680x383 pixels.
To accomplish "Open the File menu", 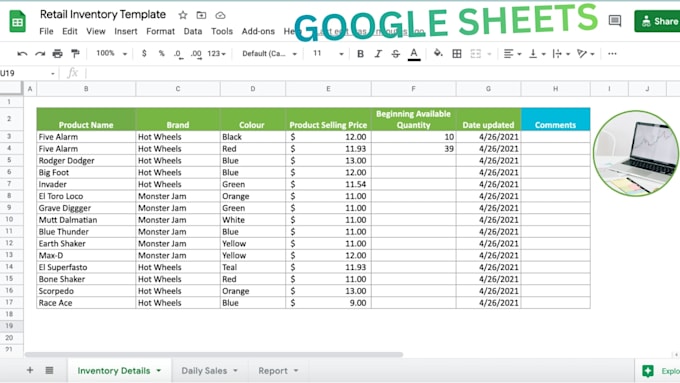I will pos(46,31).
